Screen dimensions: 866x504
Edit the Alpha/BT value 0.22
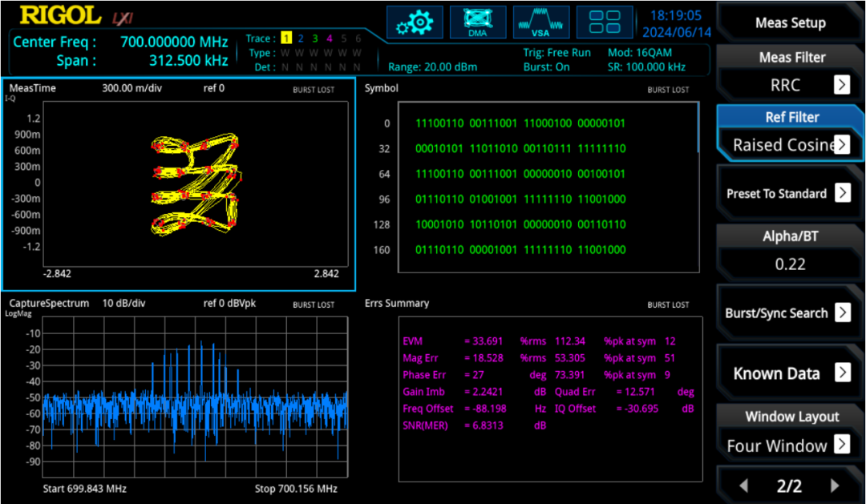(790, 264)
